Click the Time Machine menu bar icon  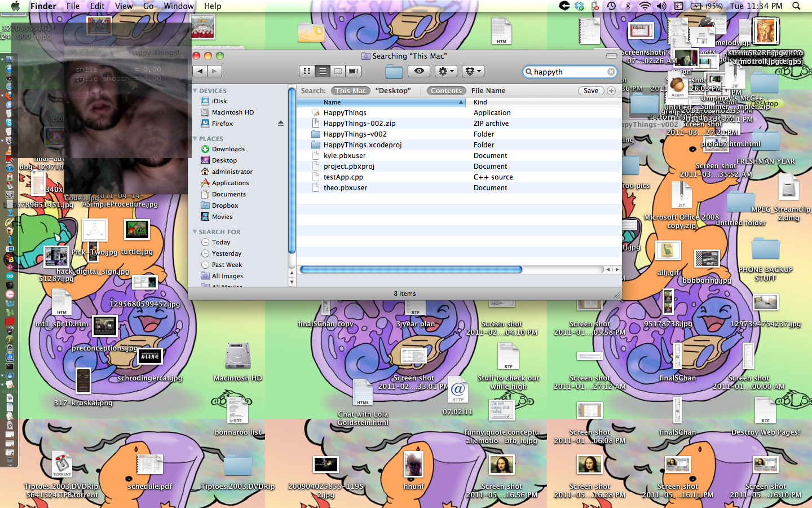[x=611, y=6]
